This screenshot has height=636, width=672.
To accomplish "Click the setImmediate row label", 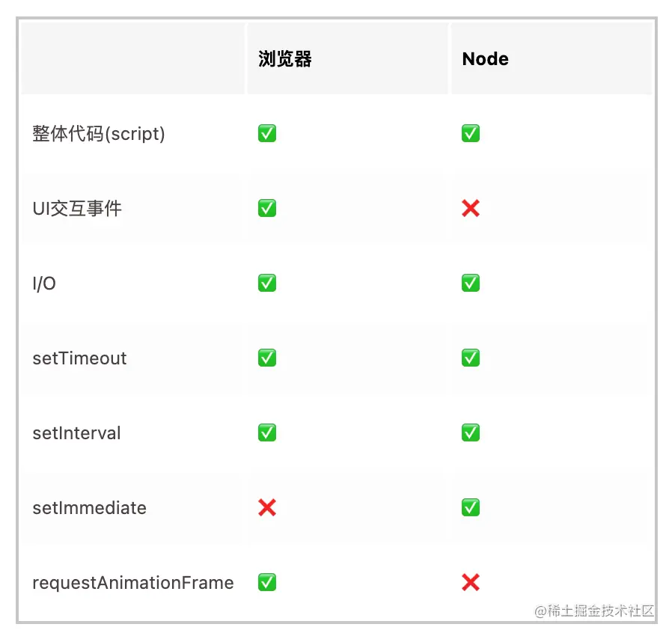I will (x=90, y=508).
